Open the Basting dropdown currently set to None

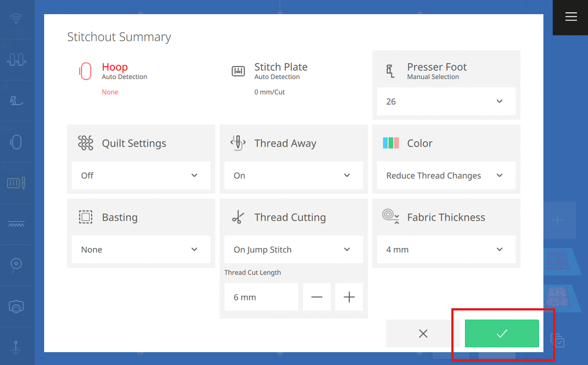click(141, 249)
